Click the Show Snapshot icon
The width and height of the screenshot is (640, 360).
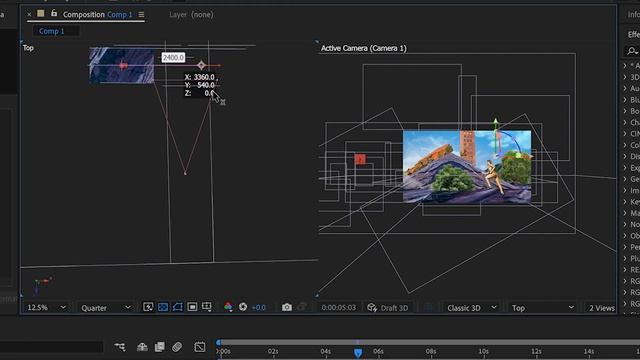[302, 307]
